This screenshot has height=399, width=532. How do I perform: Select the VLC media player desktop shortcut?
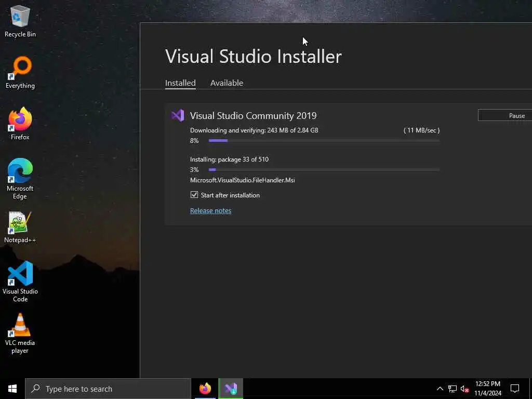pos(20,334)
